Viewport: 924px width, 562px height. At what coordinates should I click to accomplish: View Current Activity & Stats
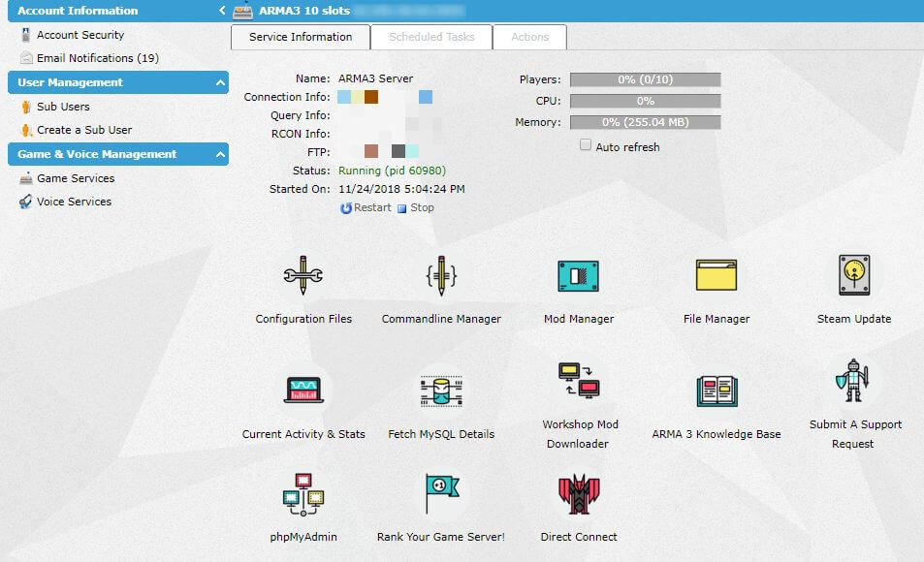303,390
